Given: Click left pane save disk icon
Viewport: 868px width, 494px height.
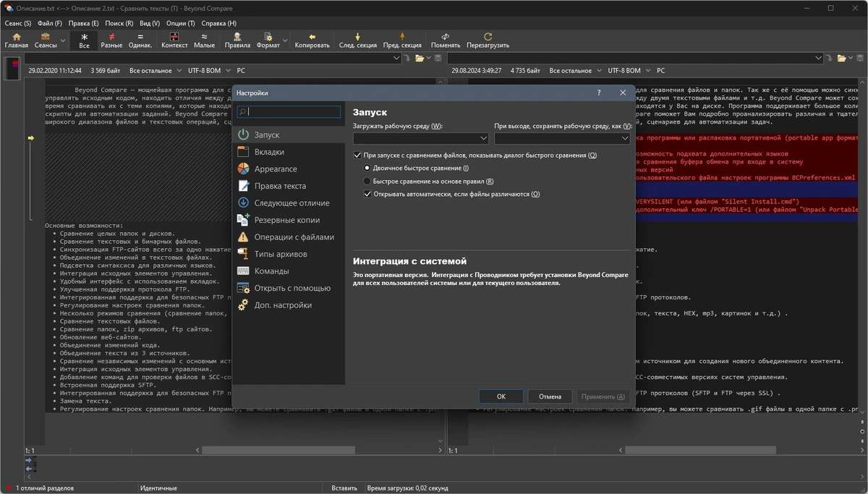Looking at the screenshot, I should [x=438, y=58].
